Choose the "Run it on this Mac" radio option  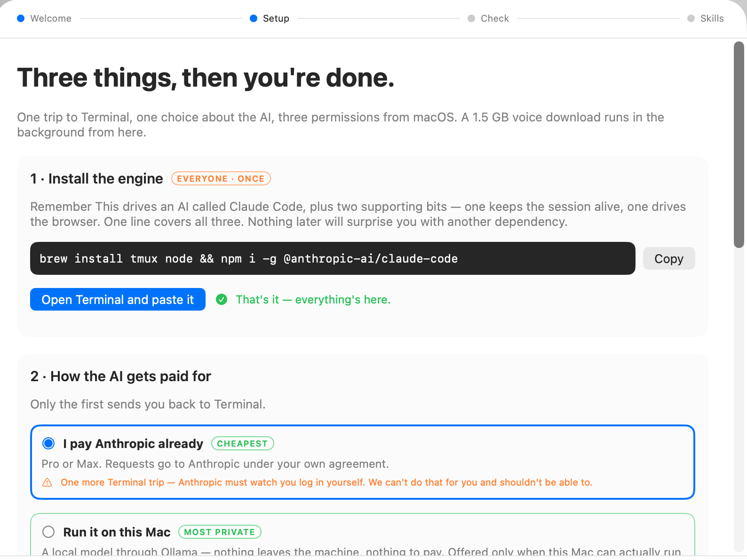click(48, 532)
